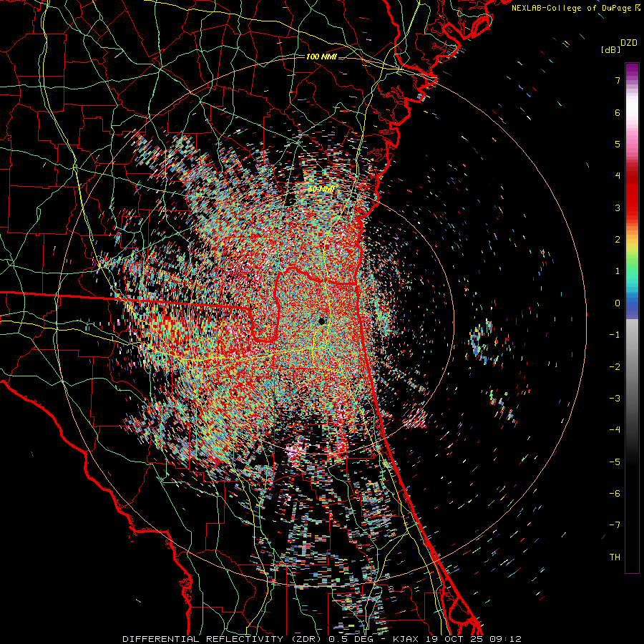This screenshot has width=644, height=644.
Task: Click the 1 dB value on color scale
Action: [618, 271]
